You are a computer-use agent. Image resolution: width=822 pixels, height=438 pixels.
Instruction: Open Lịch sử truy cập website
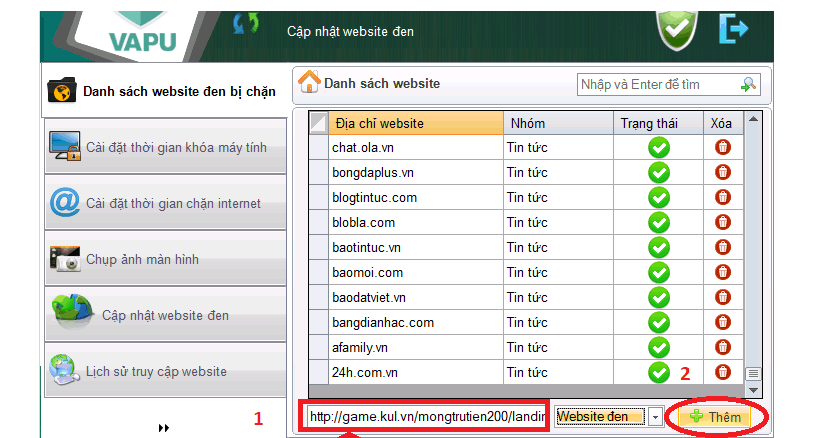(166, 371)
